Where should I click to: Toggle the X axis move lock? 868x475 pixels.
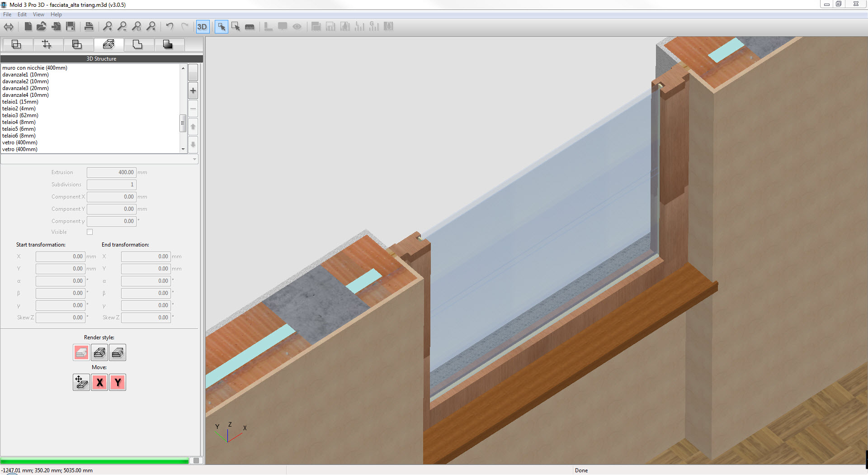[99, 382]
